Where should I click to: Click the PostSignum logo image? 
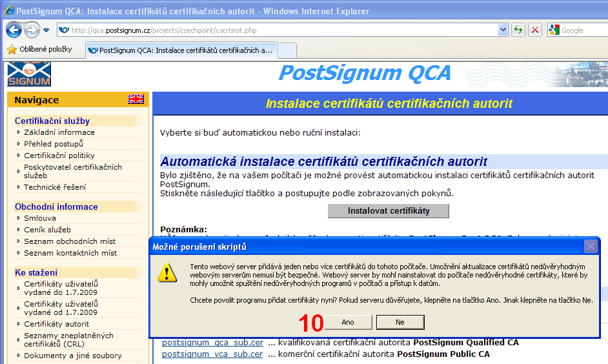coord(29,74)
